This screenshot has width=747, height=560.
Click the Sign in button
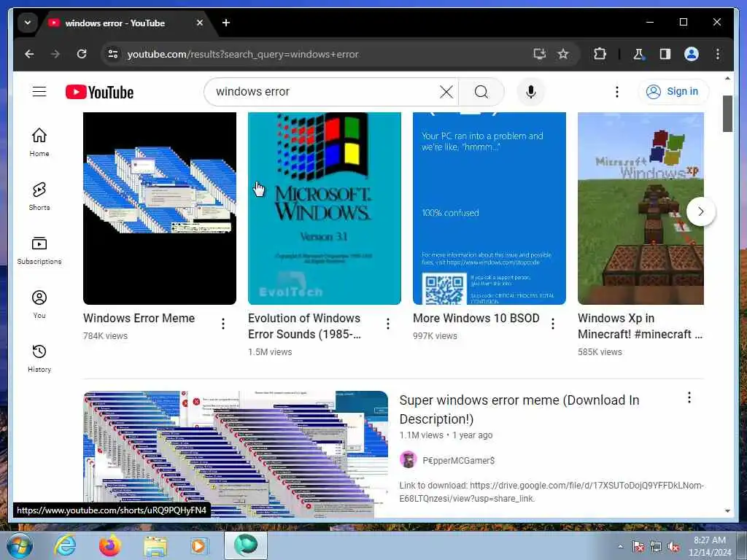tap(673, 91)
